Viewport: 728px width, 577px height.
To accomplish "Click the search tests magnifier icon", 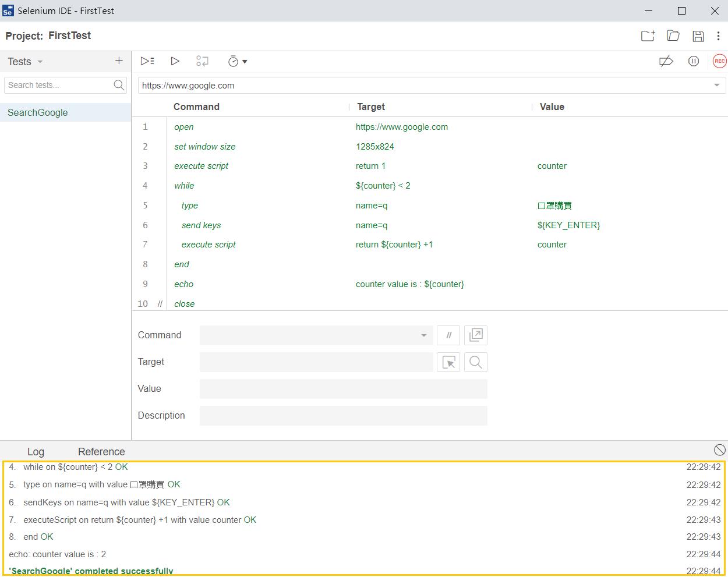I will (x=119, y=85).
